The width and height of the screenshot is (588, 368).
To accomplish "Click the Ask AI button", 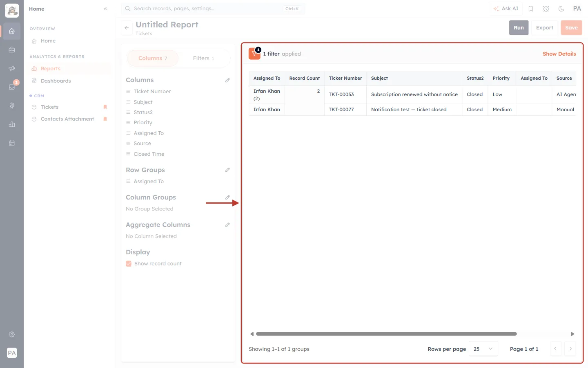I will 506,9.
